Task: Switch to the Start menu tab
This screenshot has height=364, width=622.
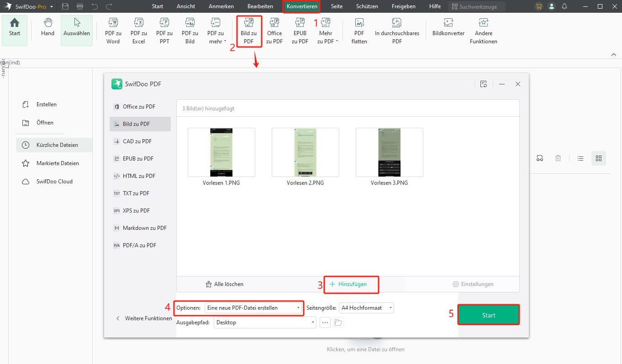Action: click(x=158, y=6)
